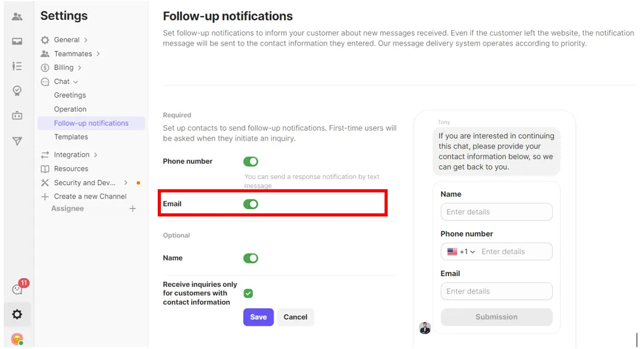Open the +1 country code dropdown
This screenshot has height=349, width=644.
[462, 252]
